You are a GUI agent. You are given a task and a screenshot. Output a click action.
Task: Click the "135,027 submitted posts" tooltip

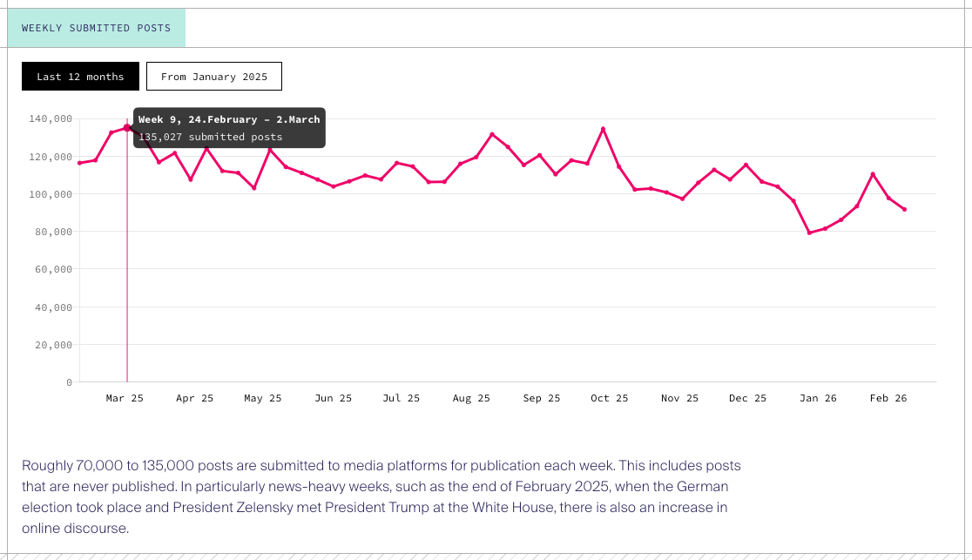pyautogui.click(x=211, y=137)
